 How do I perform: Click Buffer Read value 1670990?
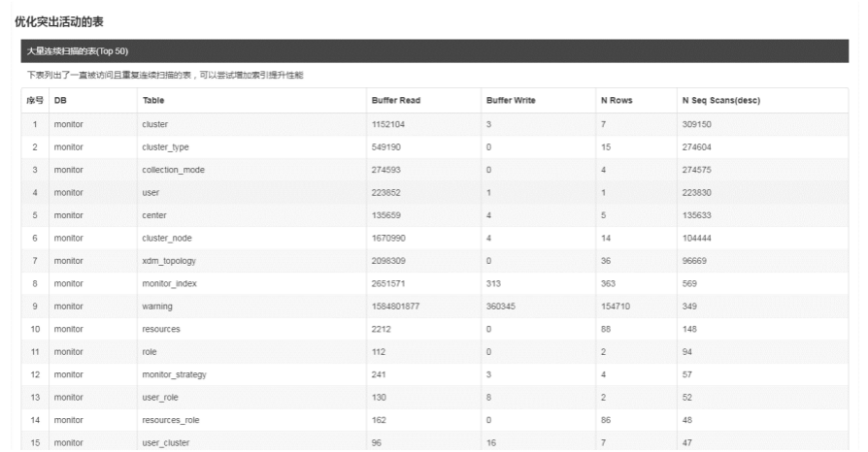coord(388,238)
